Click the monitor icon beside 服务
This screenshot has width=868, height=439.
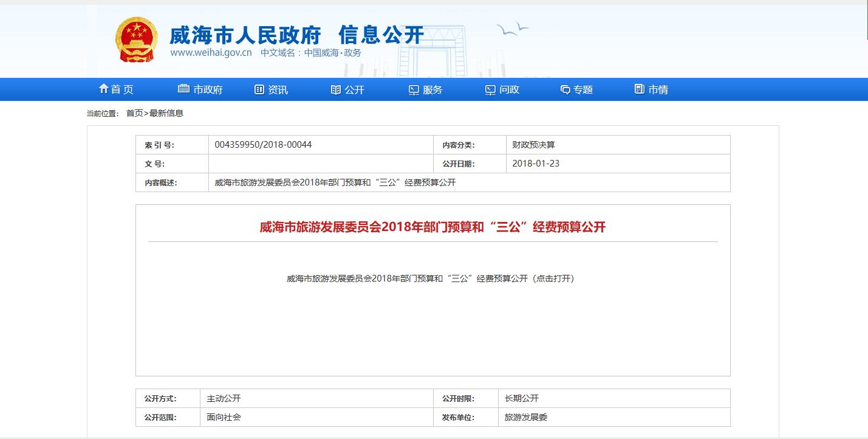click(x=414, y=89)
